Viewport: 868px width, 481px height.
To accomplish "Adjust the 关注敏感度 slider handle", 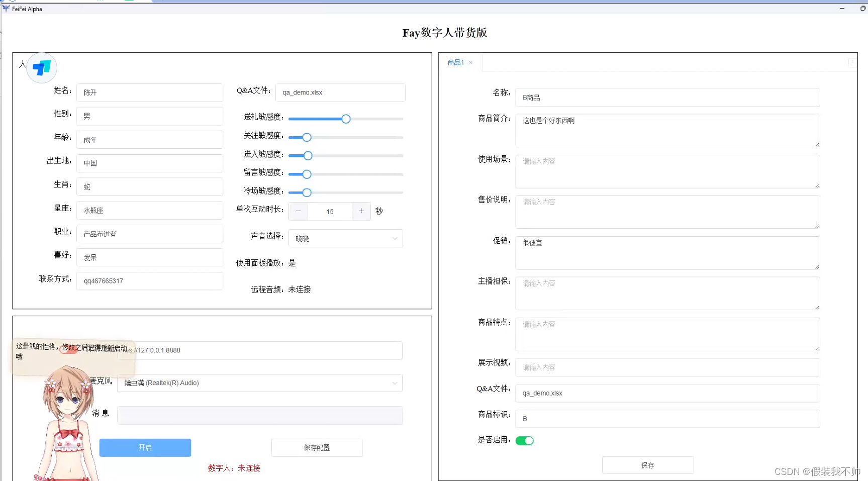I will pos(307,137).
